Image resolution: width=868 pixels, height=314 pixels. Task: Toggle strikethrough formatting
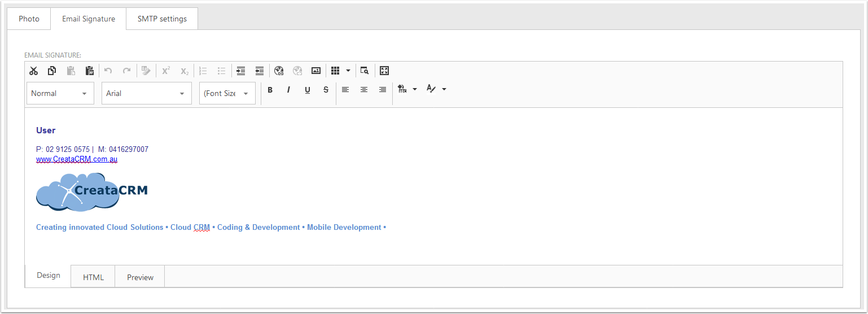[326, 90]
